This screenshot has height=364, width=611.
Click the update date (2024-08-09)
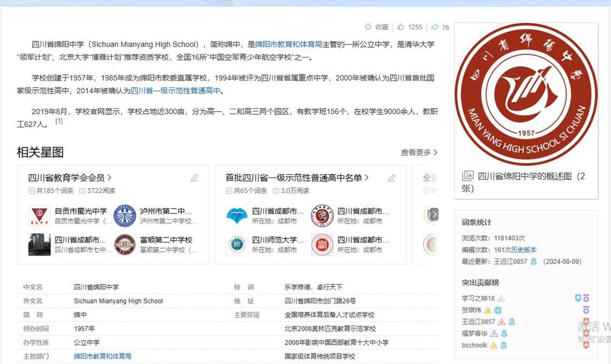tap(562, 261)
